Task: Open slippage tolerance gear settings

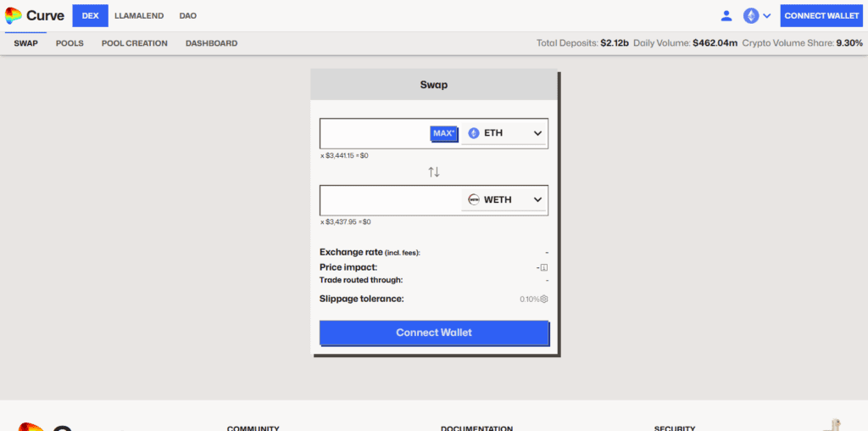Action: click(544, 299)
